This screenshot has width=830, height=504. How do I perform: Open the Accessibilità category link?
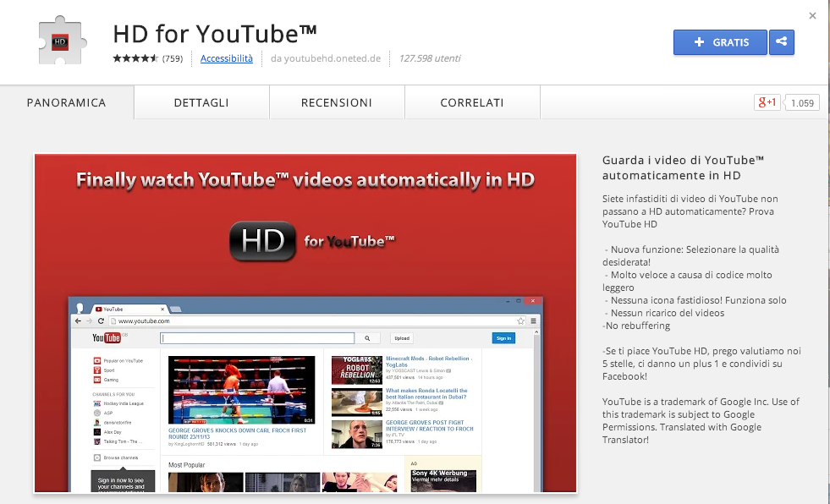pos(227,58)
